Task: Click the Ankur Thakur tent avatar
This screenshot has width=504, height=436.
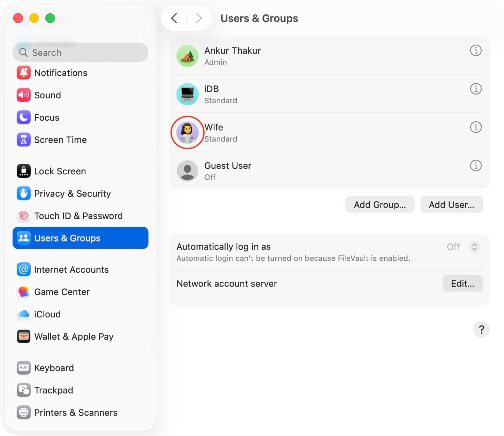Action: click(x=188, y=56)
